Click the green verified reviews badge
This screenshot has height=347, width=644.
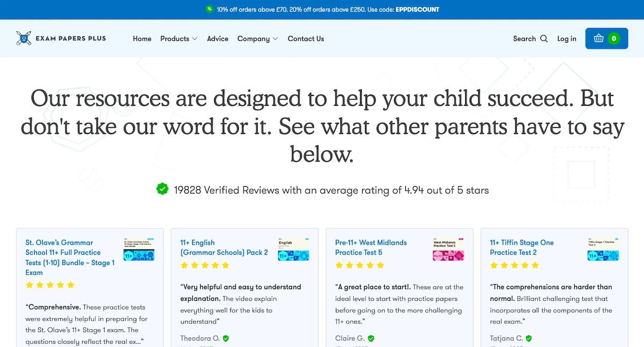pyautogui.click(x=162, y=189)
